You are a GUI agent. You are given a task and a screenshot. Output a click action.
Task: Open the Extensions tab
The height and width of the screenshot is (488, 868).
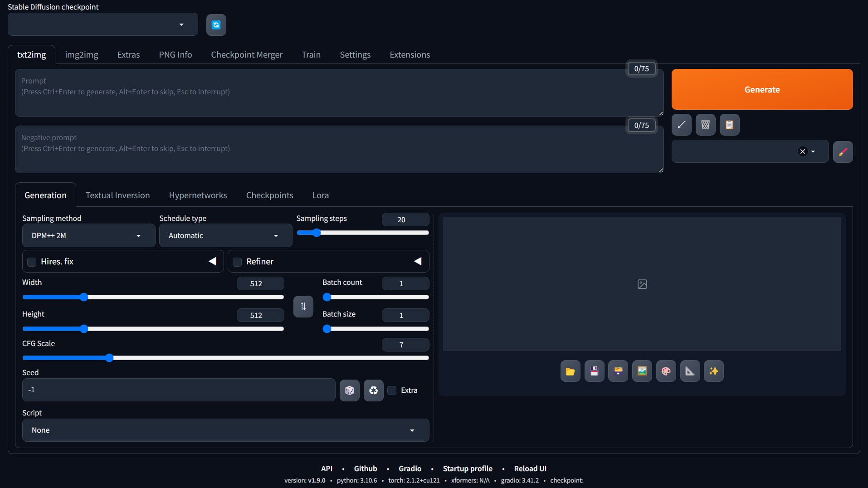[x=410, y=54]
